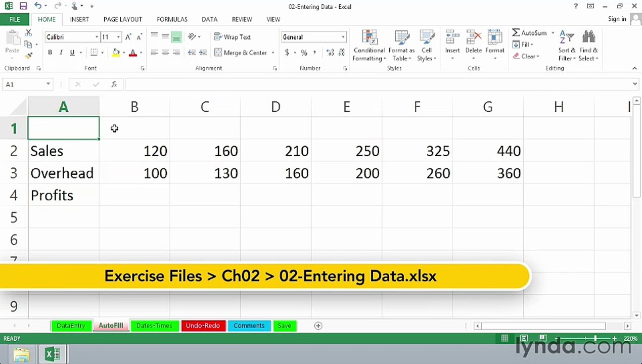The image size is (642, 364).
Task: Click the Merge & Center button
Action: click(241, 53)
